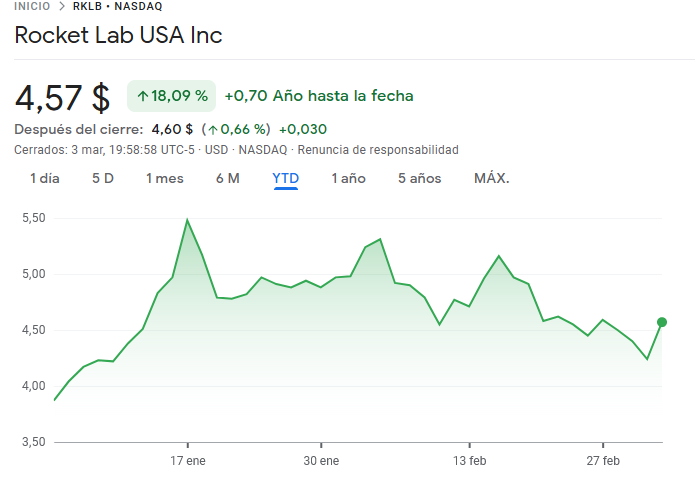Click the 17 ene peak on chart
Image resolution: width=695 pixels, height=479 pixels.
pyautogui.click(x=187, y=220)
